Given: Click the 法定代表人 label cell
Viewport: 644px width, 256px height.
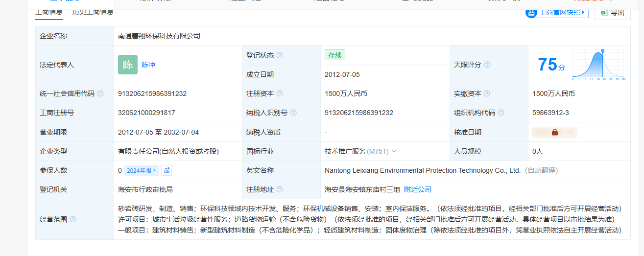Looking at the screenshot, I should [75, 65].
